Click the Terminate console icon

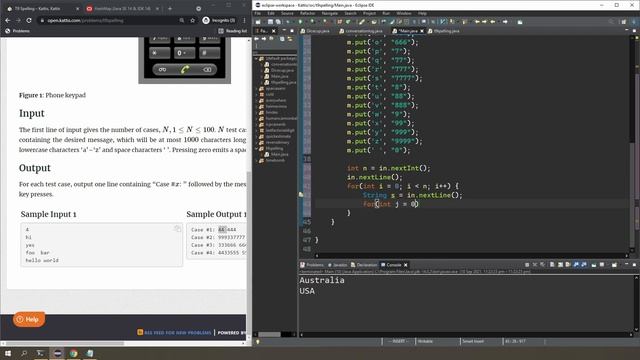(527, 265)
